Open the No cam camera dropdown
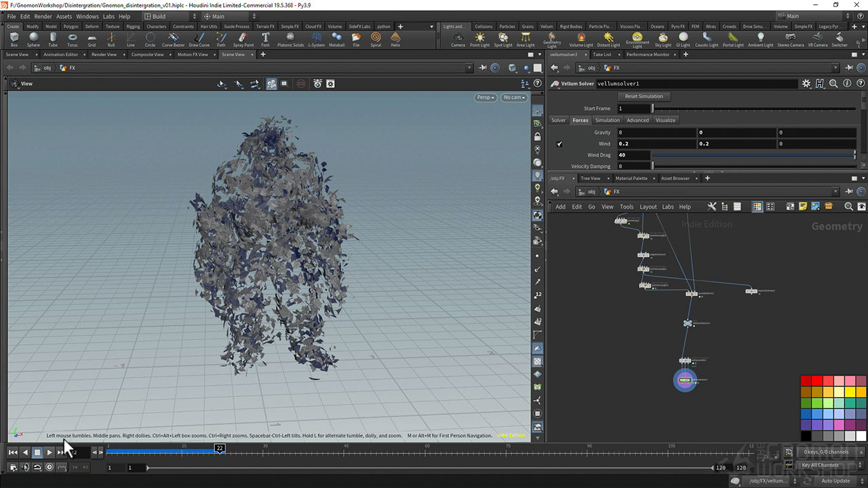This screenshot has height=488, width=868. tap(514, 98)
